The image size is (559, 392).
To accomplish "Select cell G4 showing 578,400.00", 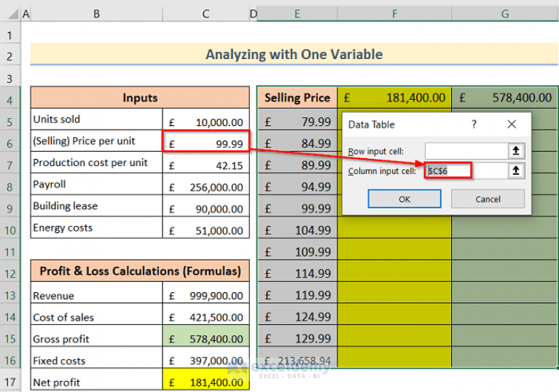I will (505, 98).
